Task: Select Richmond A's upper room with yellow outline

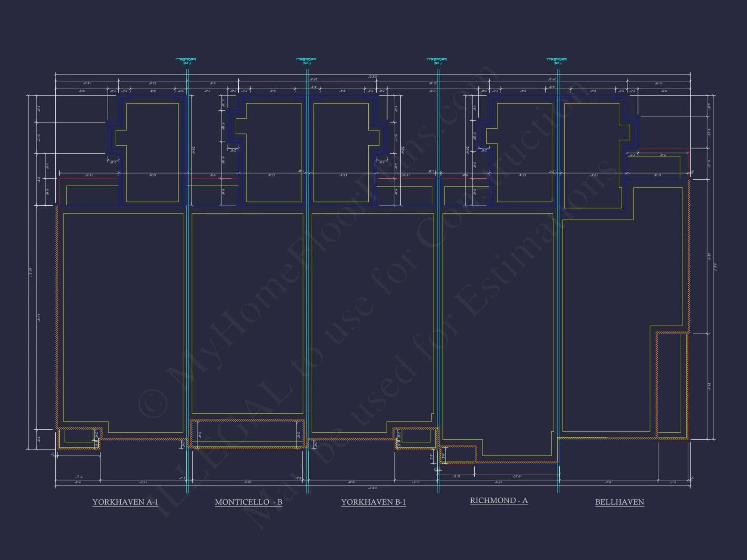Action: click(524, 153)
